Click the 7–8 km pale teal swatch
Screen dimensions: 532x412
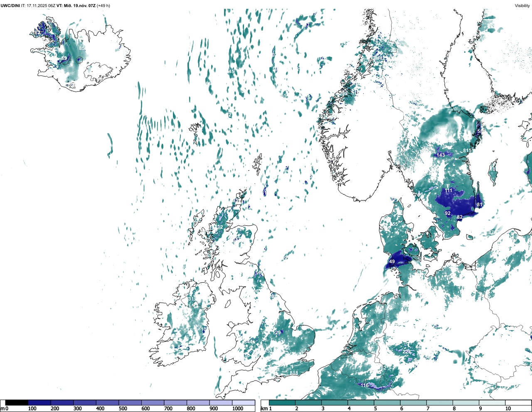(439, 402)
